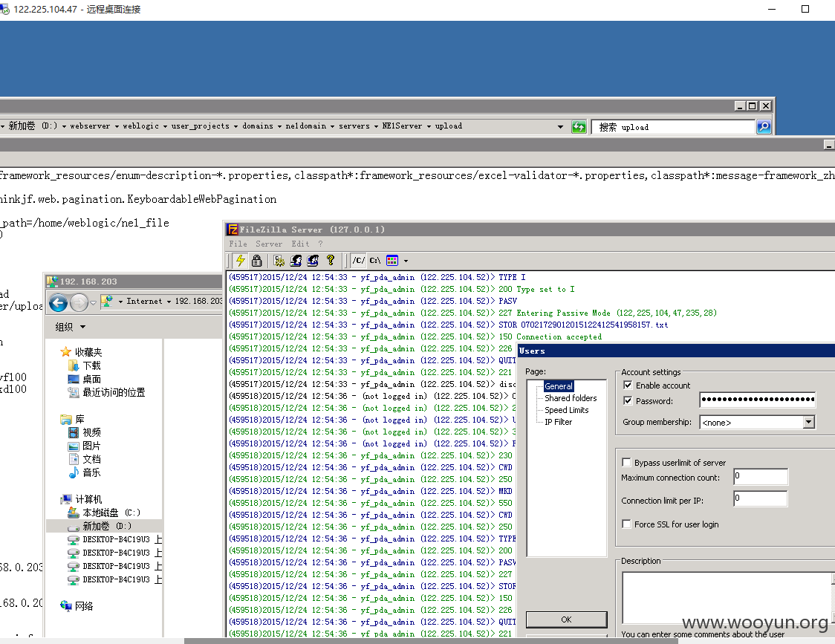Click webserver breadcrumb in address bar
Image resolution: width=835 pixels, height=644 pixels.
point(90,126)
